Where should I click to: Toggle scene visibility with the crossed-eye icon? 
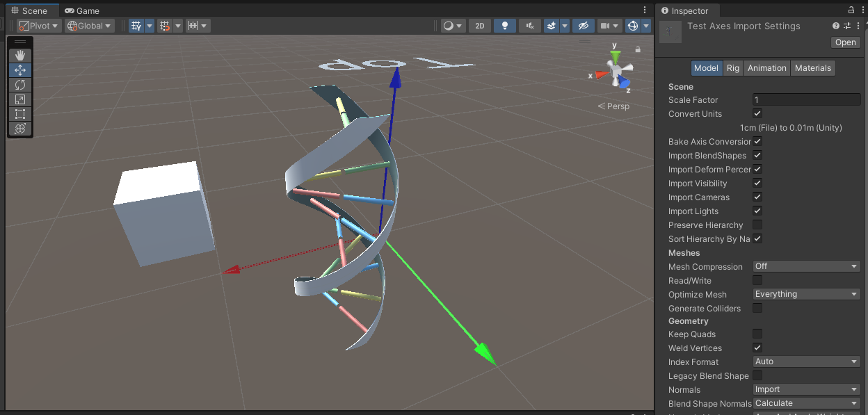[x=583, y=26]
